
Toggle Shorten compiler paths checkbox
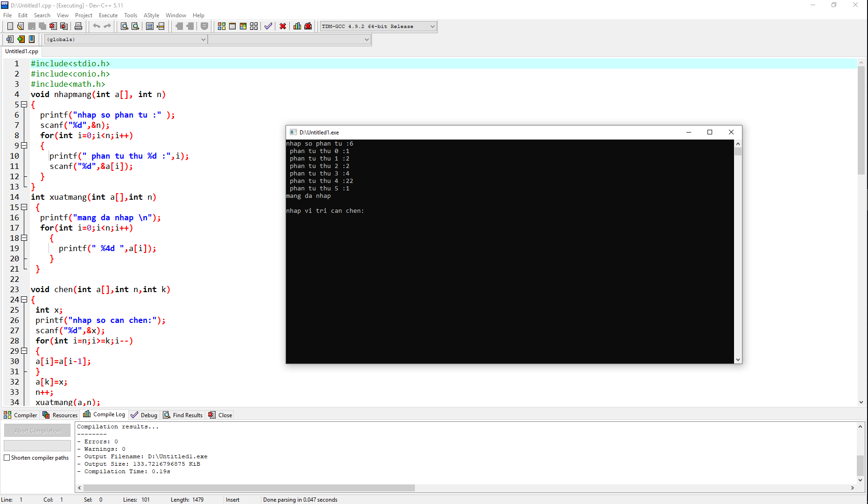click(x=7, y=458)
